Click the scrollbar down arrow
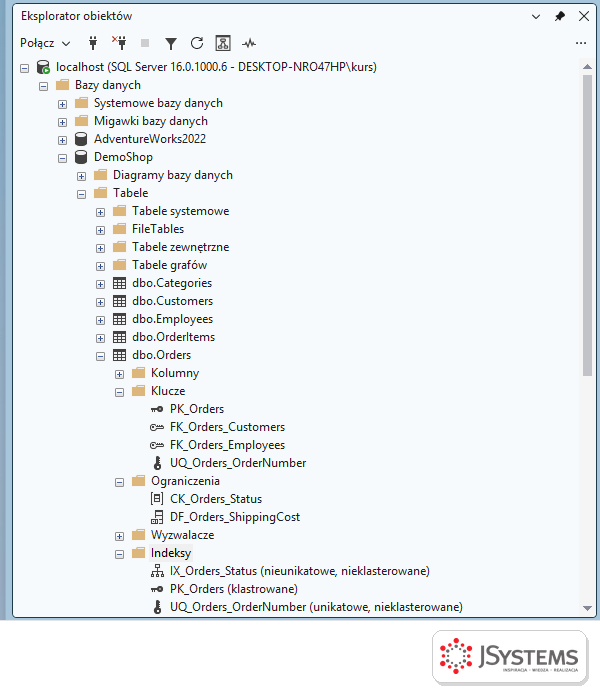This screenshot has height=692, width=600. point(587,608)
